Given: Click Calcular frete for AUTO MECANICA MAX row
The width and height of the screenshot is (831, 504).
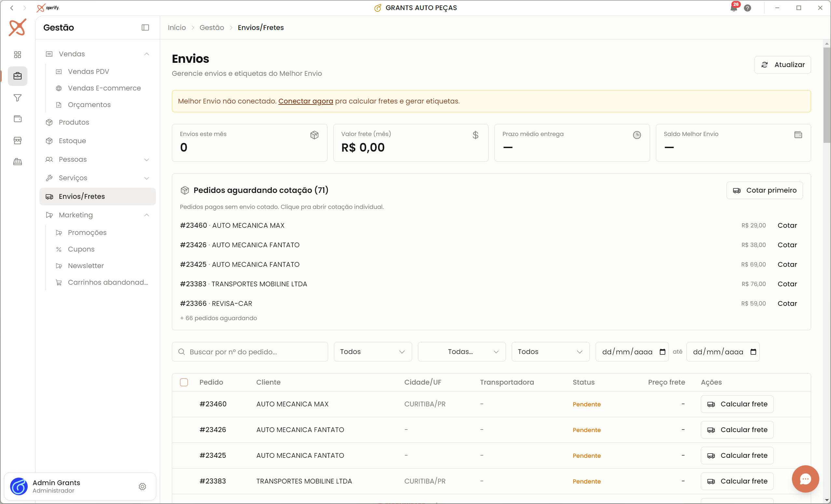Looking at the screenshot, I should point(737,404).
